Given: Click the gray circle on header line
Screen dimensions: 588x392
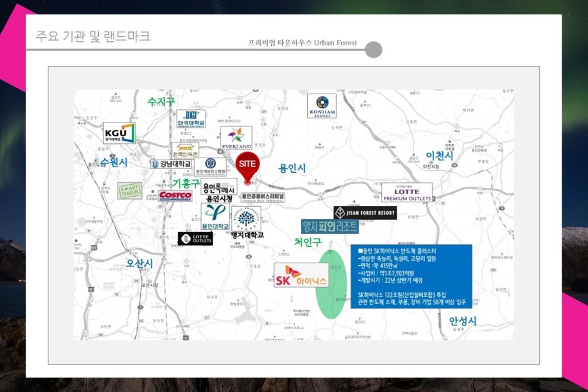Looking at the screenshot, I should point(373,50).
